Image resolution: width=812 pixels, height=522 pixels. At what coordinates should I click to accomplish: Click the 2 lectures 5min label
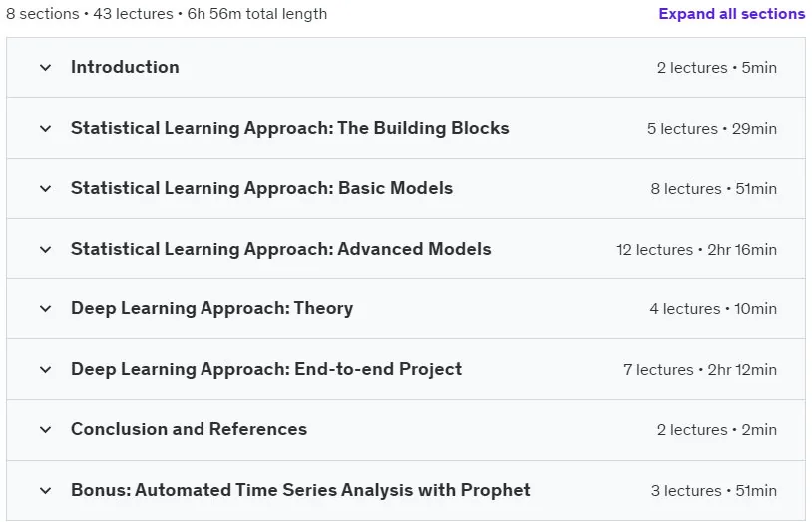(x=717, y=68)
